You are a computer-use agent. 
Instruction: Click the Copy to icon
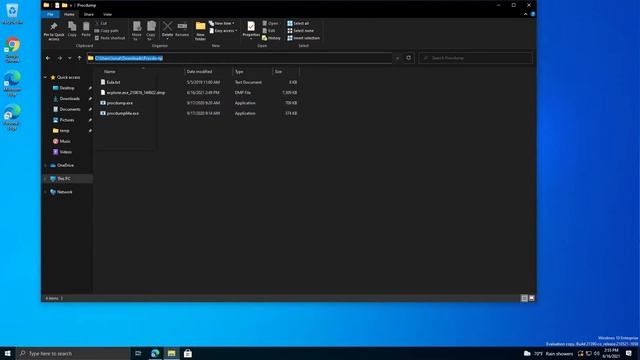[x=151, y=27]
